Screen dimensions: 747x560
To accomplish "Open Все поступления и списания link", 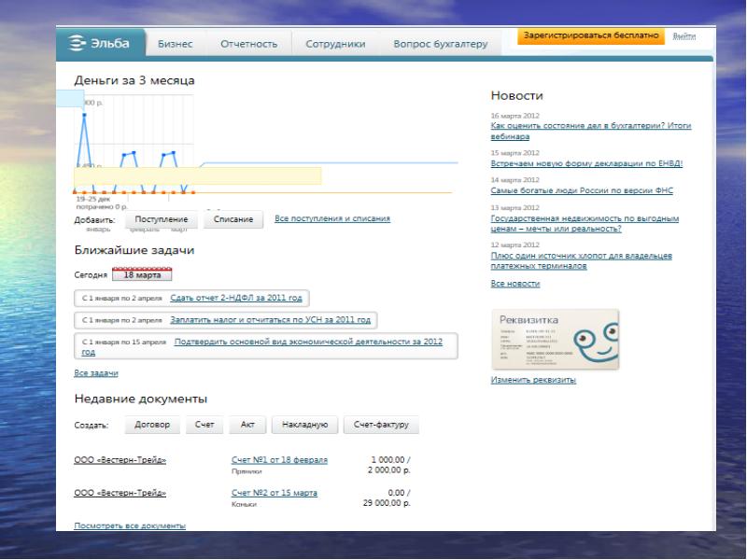I will [332, 218].
